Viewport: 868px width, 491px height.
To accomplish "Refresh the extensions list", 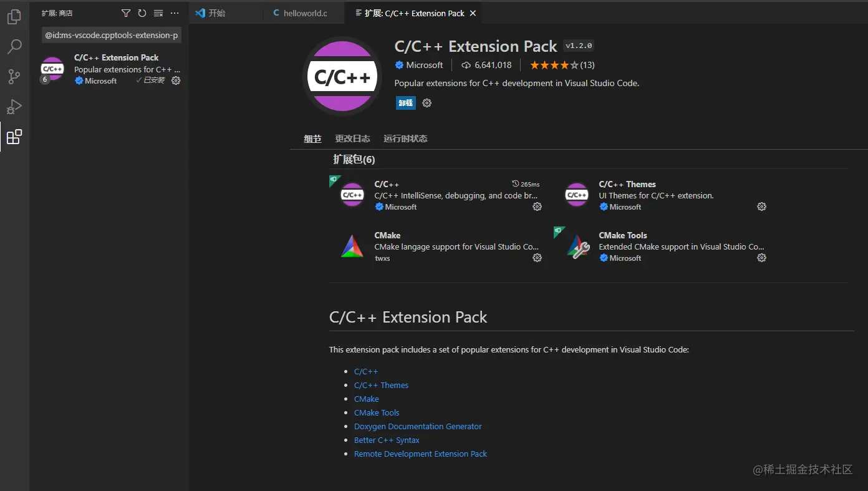I will pyautogui.click(x=142, y=13).
